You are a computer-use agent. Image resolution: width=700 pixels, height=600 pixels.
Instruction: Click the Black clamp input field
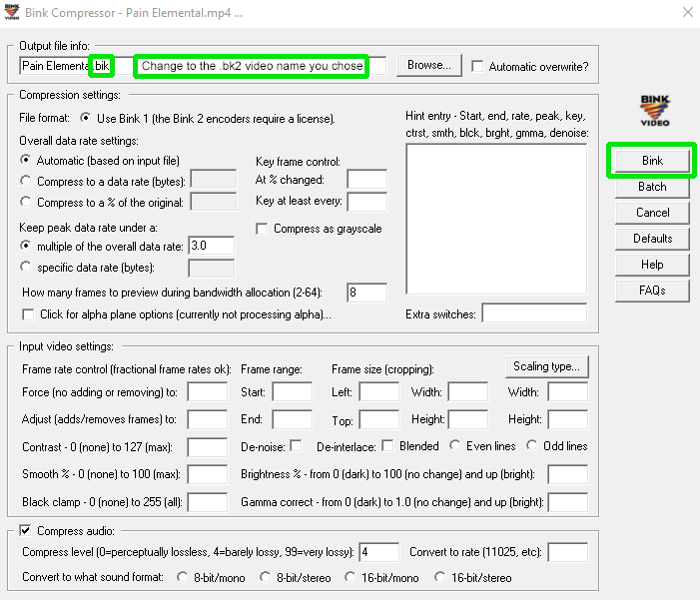coord(207,502)
